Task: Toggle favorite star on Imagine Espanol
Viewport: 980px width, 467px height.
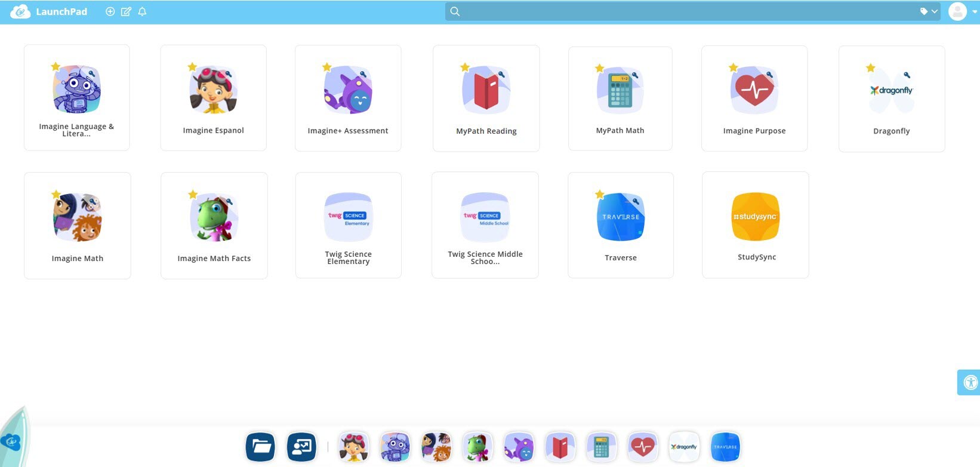Action: 192,67
